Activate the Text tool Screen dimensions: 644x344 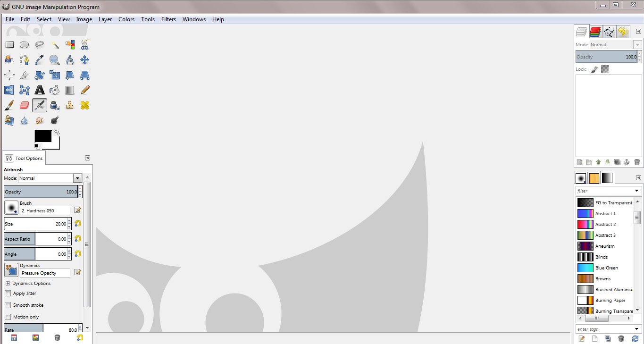pos(40,90)
